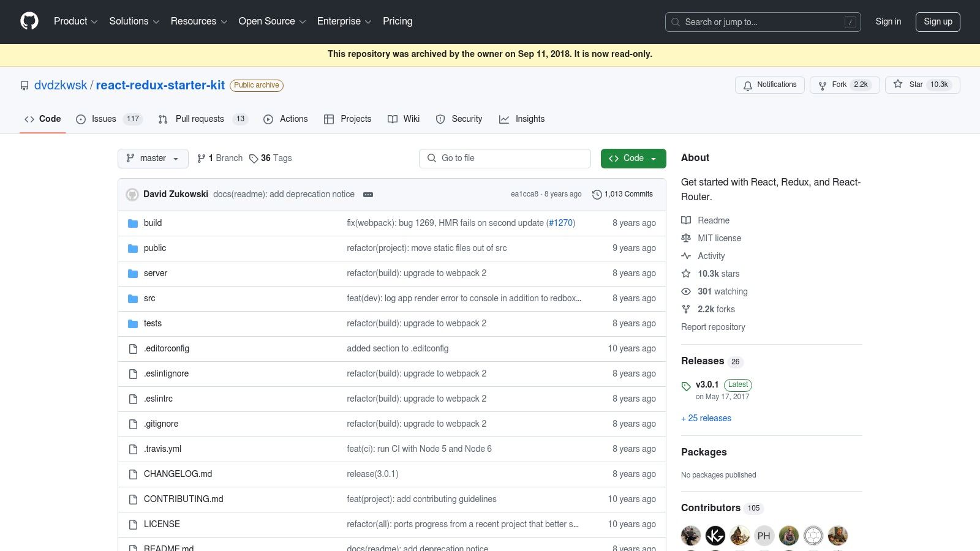Open the Insights tab
This screenshot has width=980, height=551.
coord(522,119)
